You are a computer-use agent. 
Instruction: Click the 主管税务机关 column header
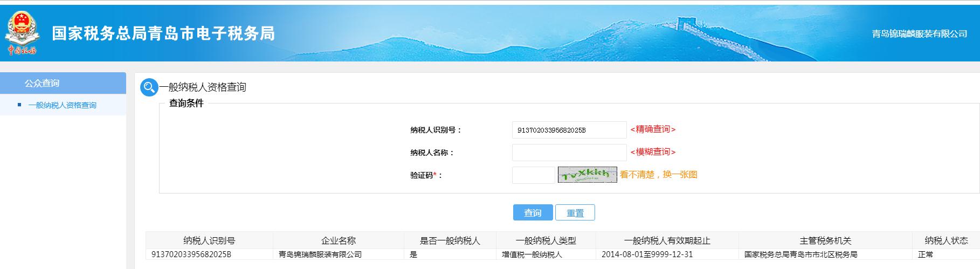(825, 240)
